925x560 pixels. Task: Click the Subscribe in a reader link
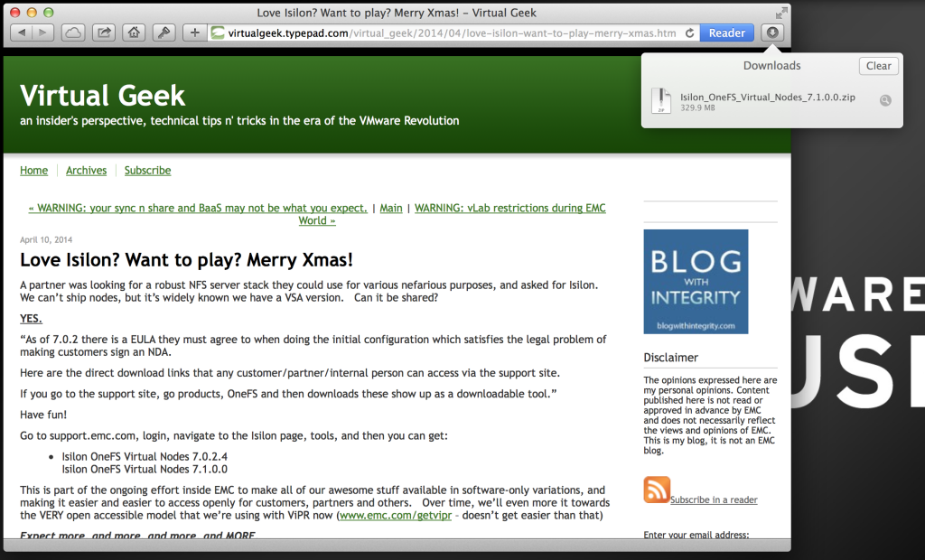714,499
